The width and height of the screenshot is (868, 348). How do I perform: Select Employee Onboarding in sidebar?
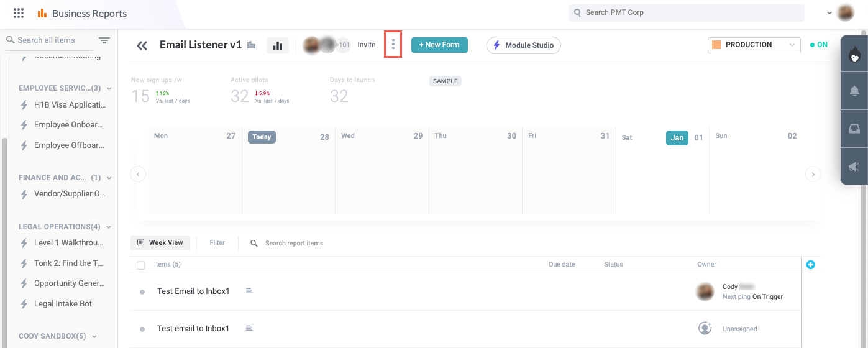[69, 125]
